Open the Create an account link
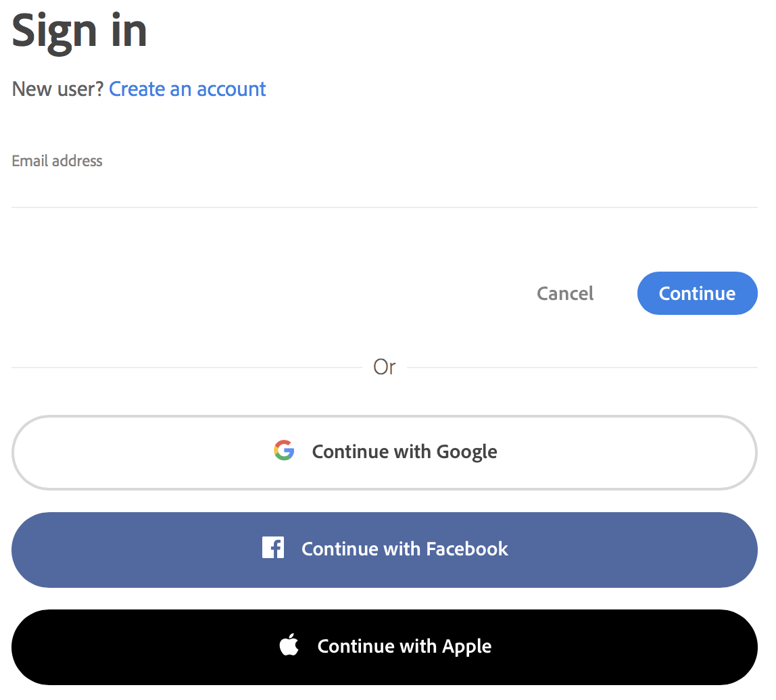 (x=187, y=89)
